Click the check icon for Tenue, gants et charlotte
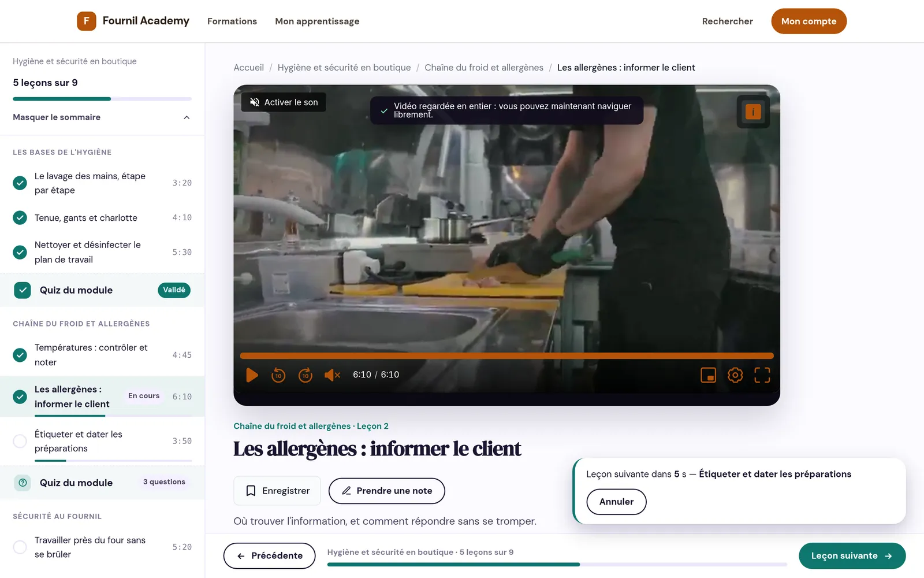The height and width of the screenshot is (578, 924). coord(20,218)
